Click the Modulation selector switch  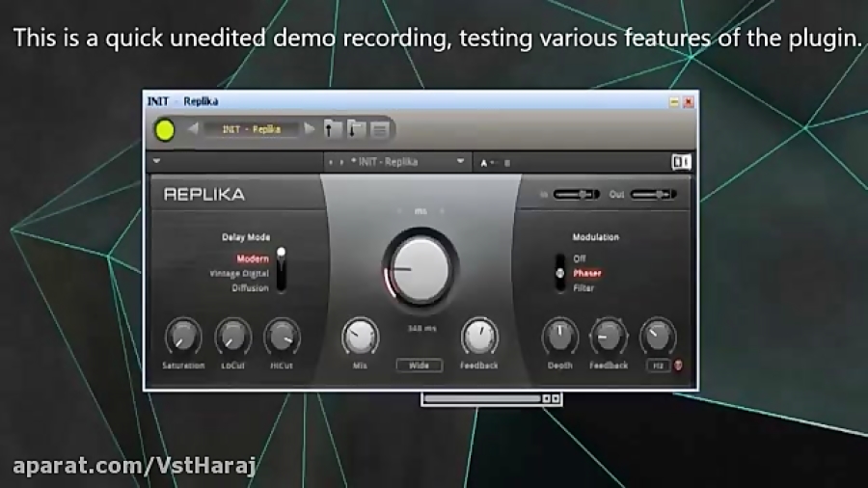(560, 273)
